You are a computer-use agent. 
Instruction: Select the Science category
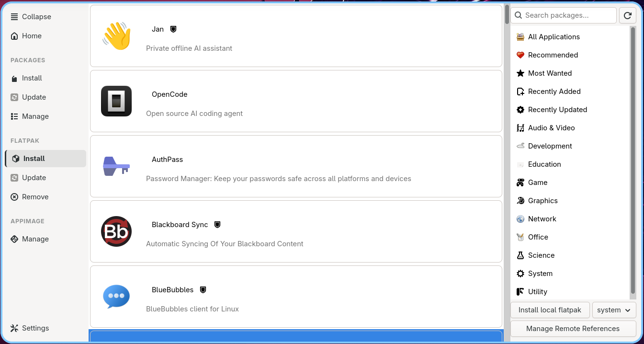[x=570, y=255]
